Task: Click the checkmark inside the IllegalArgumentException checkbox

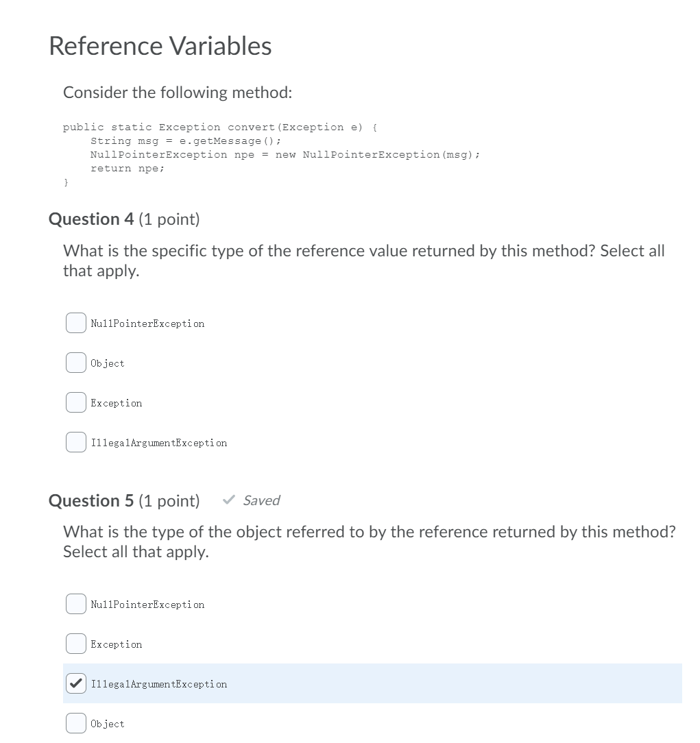Action: point(75,683)
